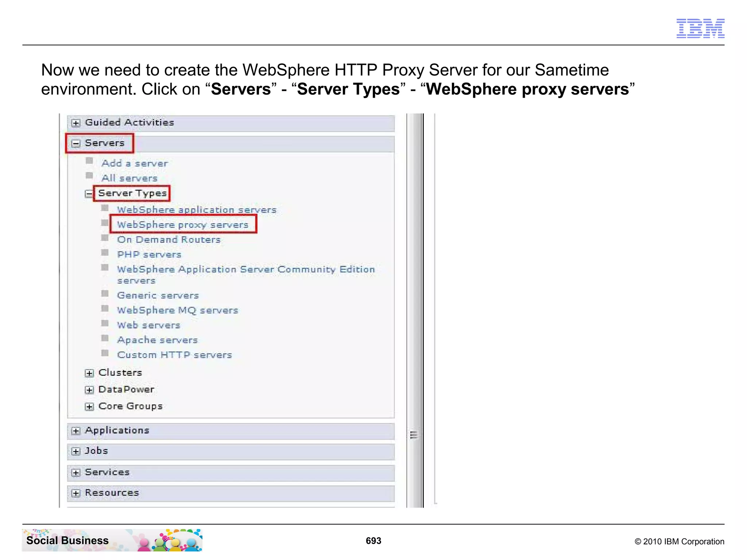Click the Server Types label
Image resolution: width=747 pixels, height=560 pixels.
(132, 193)
